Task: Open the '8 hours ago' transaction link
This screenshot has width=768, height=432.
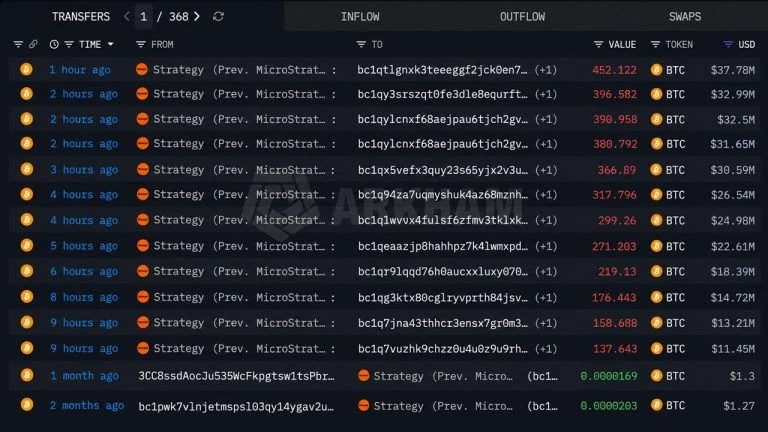Action: (x=84, y=297)
